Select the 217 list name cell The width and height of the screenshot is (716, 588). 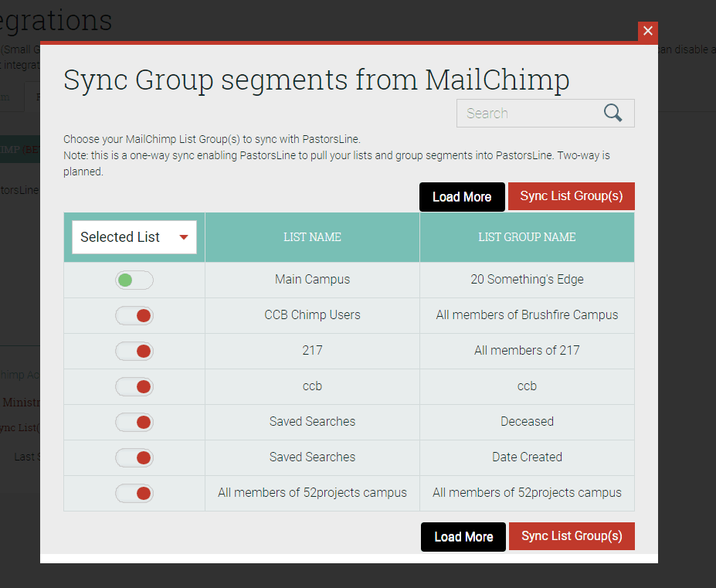click(x=312, y=351)
